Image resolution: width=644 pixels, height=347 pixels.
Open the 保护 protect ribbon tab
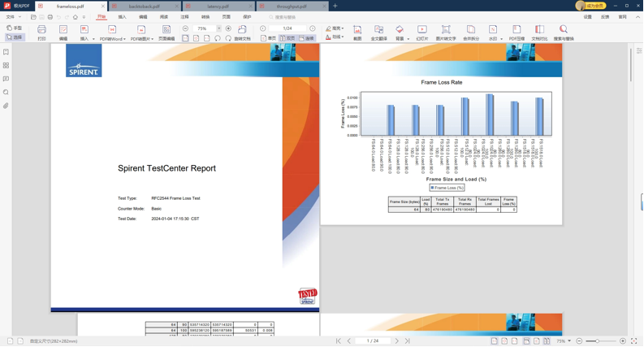pos(247,17)
